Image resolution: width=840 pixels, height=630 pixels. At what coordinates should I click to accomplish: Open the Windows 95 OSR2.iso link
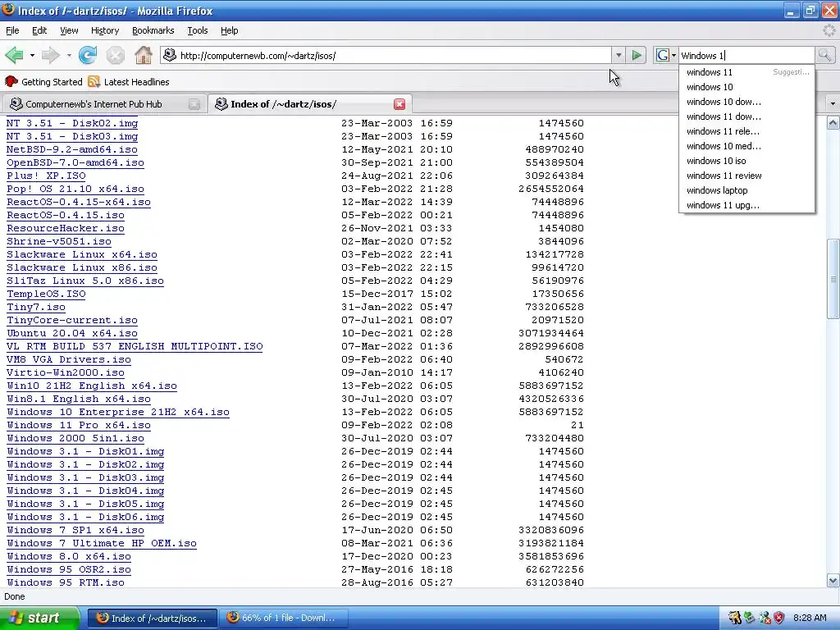(x=69, y=569)
